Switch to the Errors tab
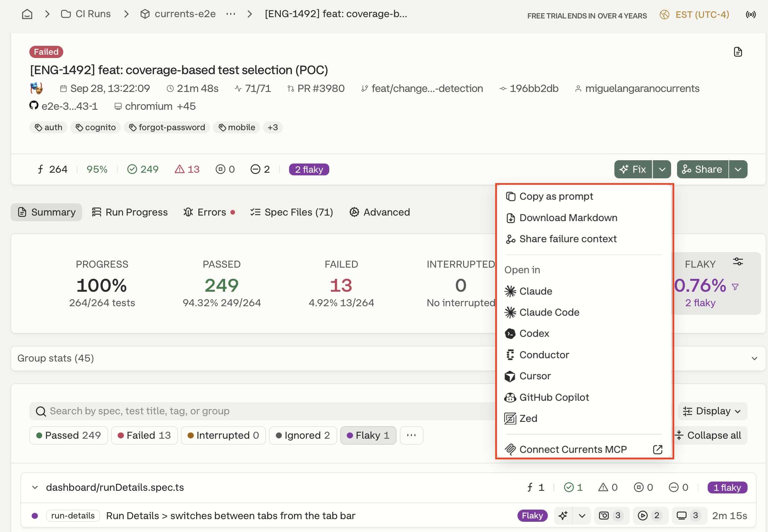Image resolution: width=768 pixels, height=532 pixels. pyautogui.click(x=209, y=212)
